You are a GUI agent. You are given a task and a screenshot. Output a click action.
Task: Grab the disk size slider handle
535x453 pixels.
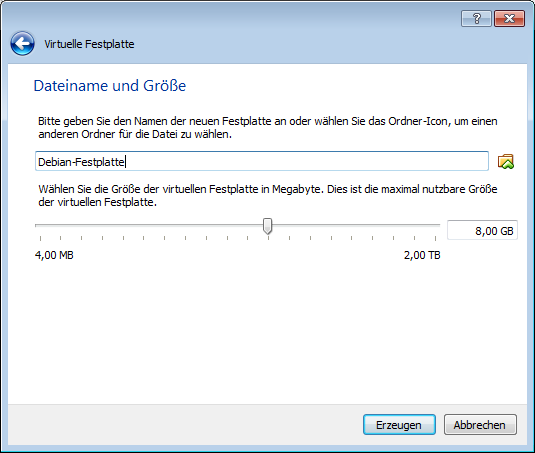pos(268,226)
